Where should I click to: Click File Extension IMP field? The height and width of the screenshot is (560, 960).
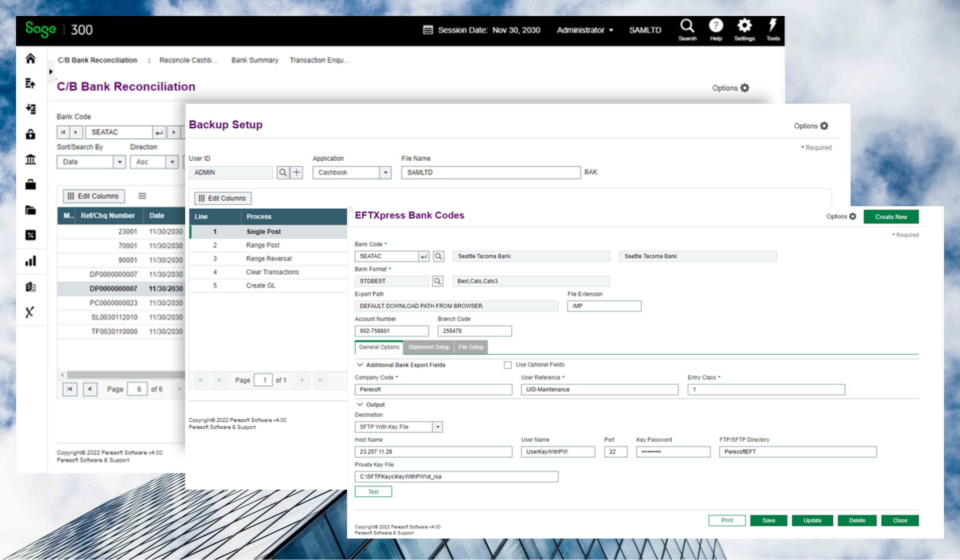604,306
